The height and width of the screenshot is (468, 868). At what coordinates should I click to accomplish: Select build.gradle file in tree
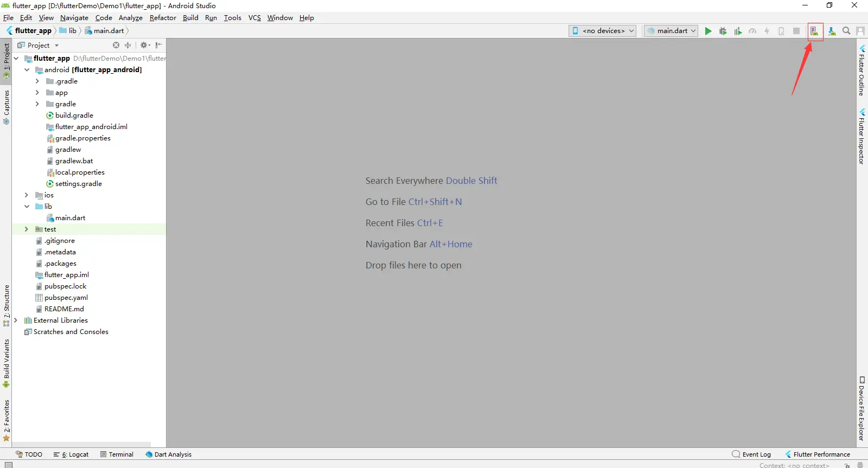pos(74,116)
